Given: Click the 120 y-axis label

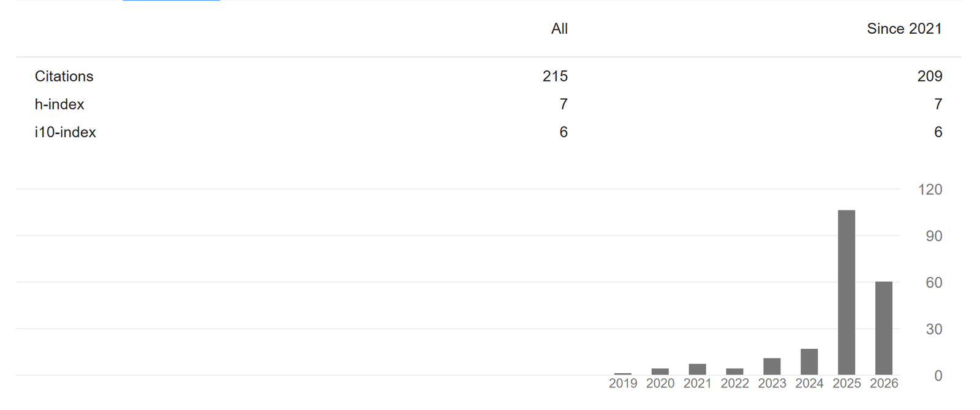Looking at the screenshot, I should pyautogui.click(x=930, y=190).
